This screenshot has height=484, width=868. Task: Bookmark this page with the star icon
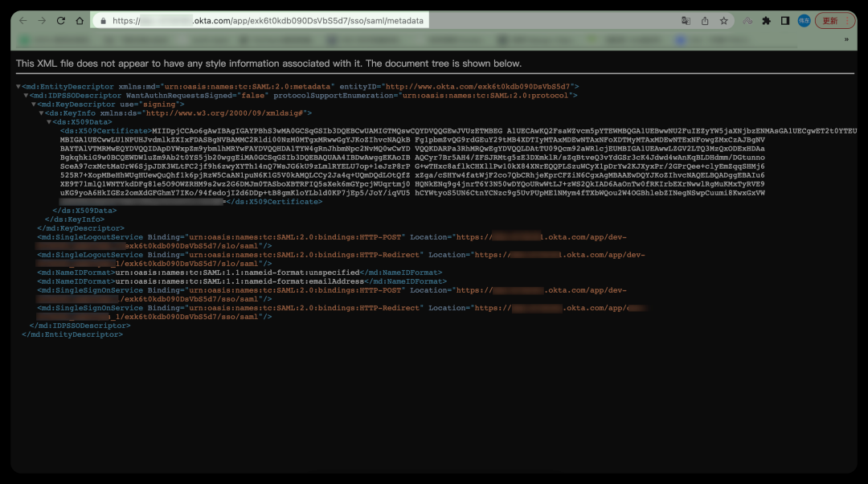(724, 21)
